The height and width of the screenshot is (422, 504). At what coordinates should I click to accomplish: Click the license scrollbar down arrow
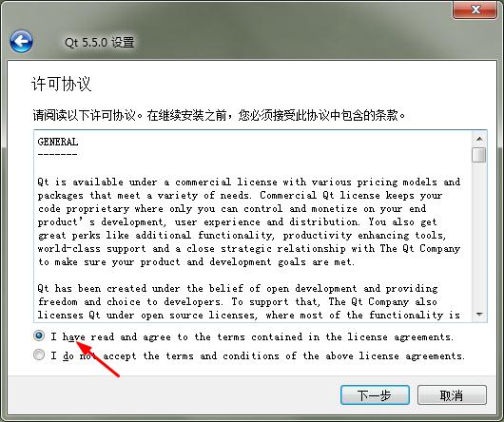[479, 315]
